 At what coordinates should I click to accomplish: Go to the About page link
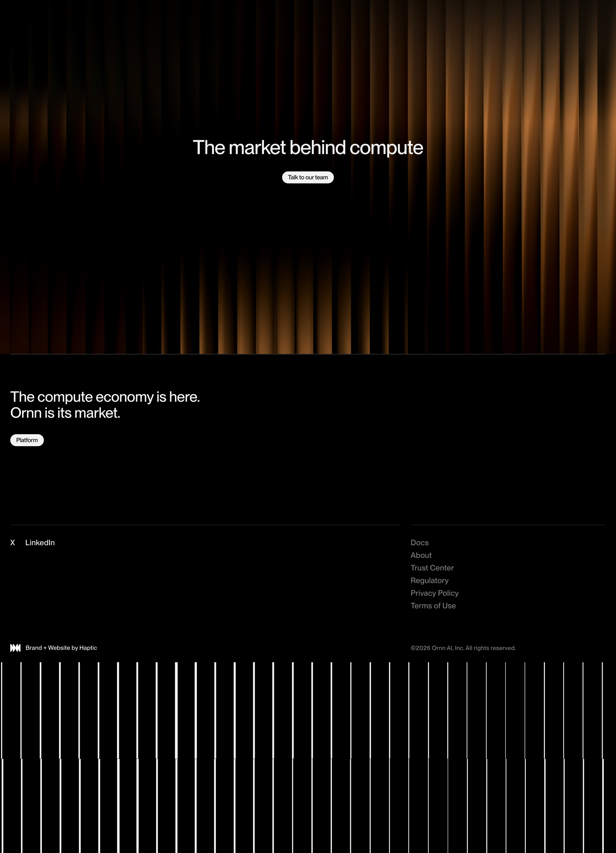coord(421,555)
